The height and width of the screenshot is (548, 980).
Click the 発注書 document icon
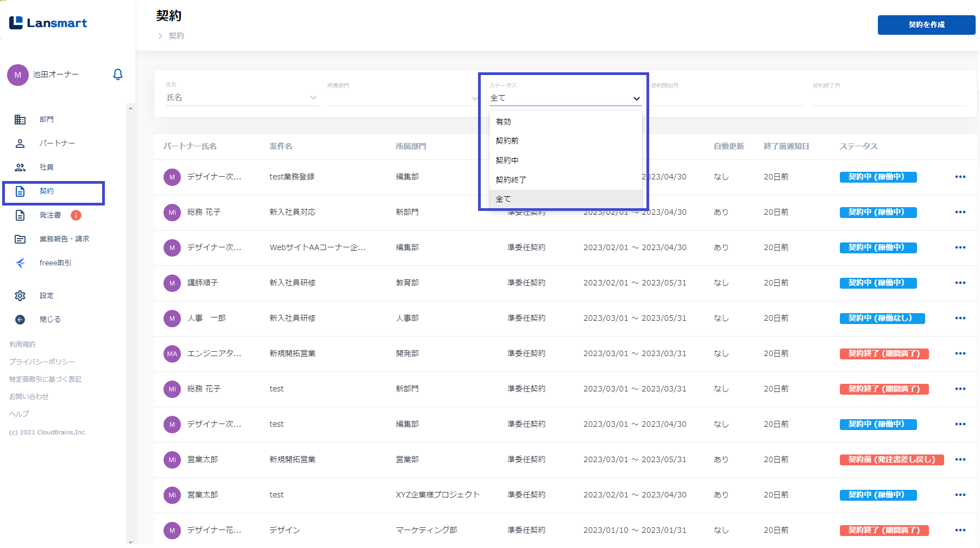[x=20, y=215]
